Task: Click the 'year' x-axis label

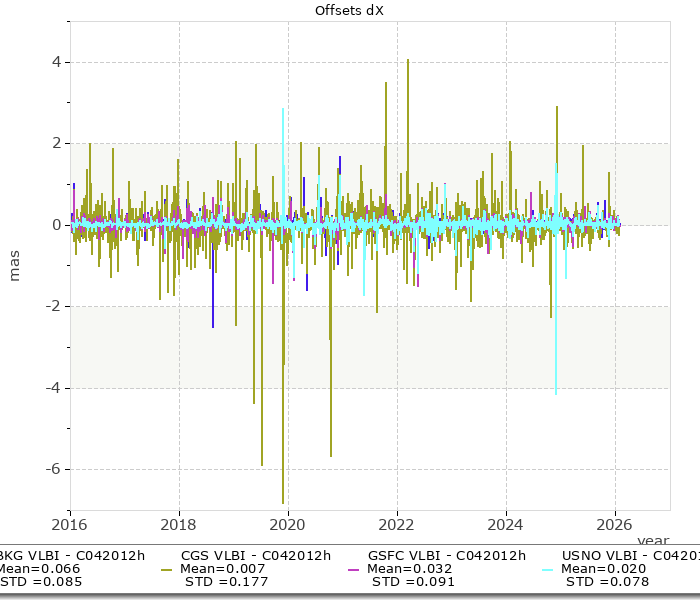Action: click(653, 539)
